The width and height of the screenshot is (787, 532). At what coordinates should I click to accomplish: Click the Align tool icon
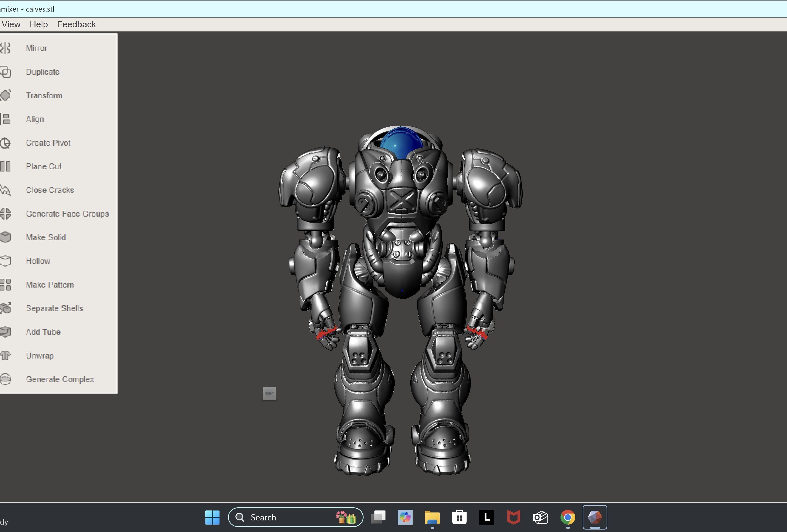click(x=5, y=119)
